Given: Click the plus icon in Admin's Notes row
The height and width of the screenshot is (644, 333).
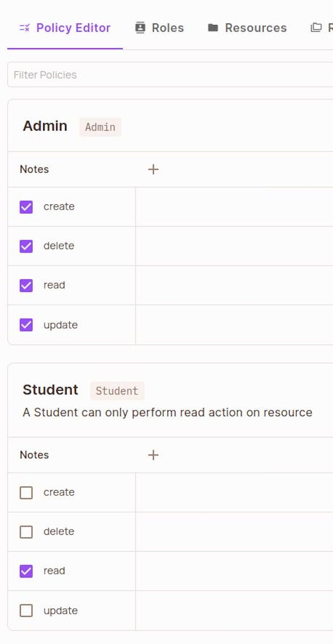Looking at the screenshot, I should tap(153, 169).
